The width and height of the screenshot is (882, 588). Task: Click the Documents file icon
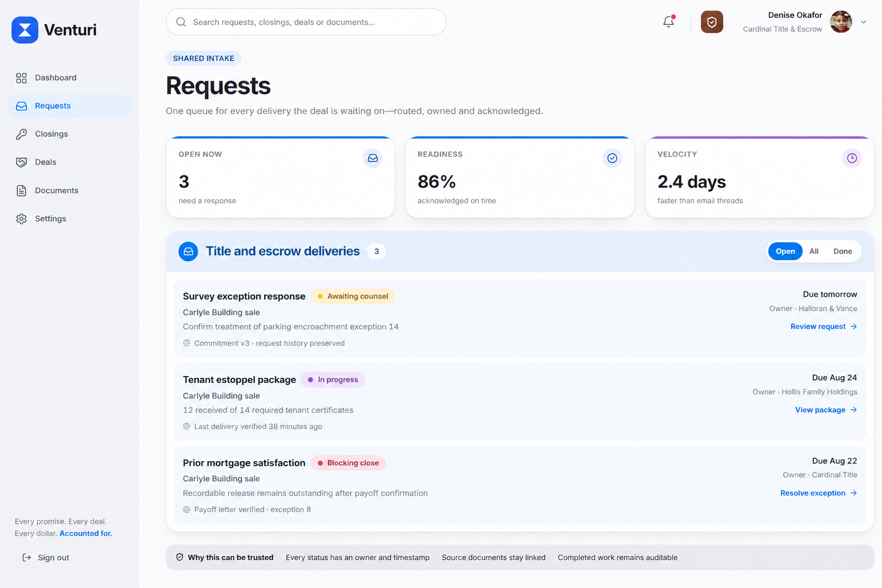coord(21,191)
